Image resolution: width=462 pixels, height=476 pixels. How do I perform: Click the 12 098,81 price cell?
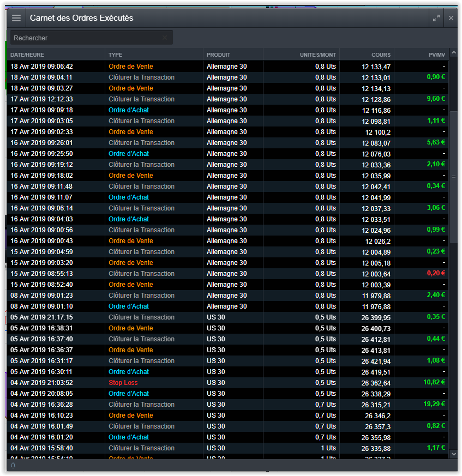pyautogui.click(x=376, y=122)
